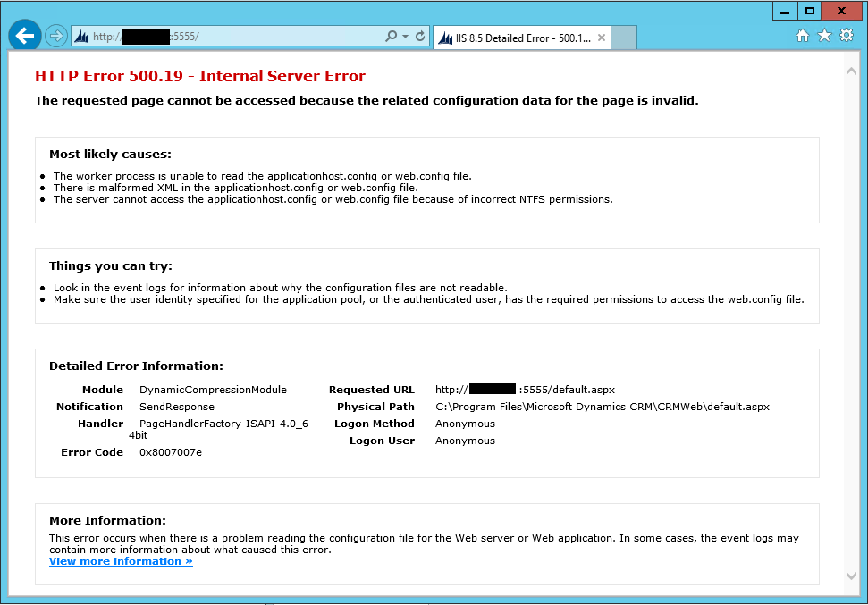Click the paragraph starting 'This error occurs when'
868x605 pixels.
(424, 543)
